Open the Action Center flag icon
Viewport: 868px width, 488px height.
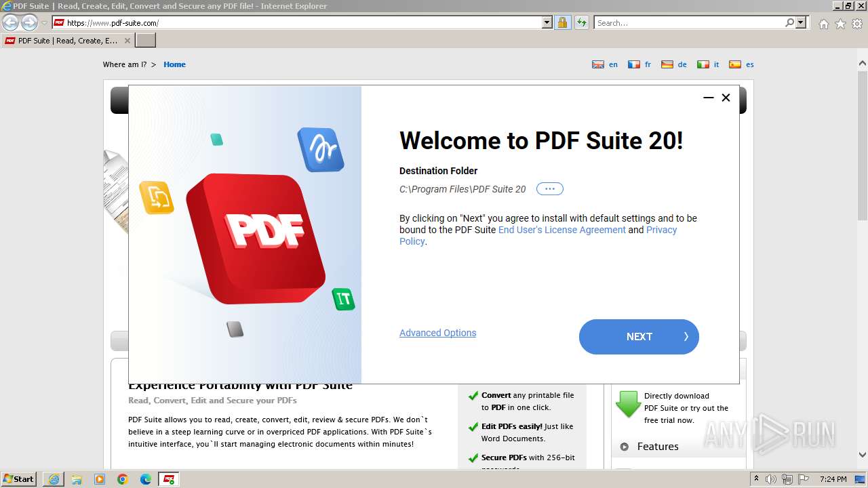click(x=802, y=479)
